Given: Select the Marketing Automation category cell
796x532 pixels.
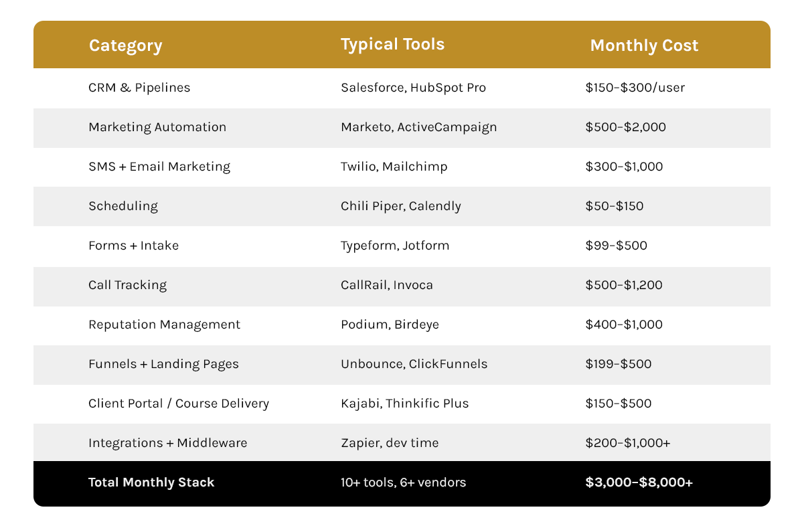Looking at the screenshot, I should pos(157,127).
